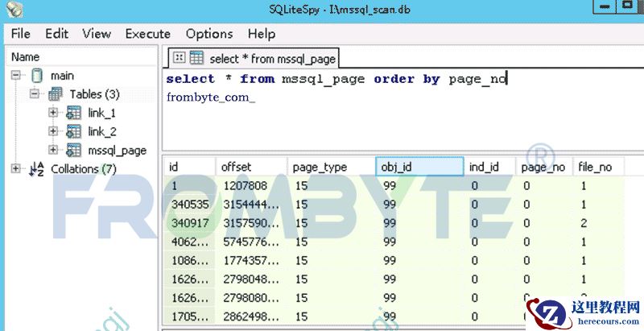This screenshot has height=331, width=644.
Task: Select the mssql_page tree item
Action: (x=117, y=151)
